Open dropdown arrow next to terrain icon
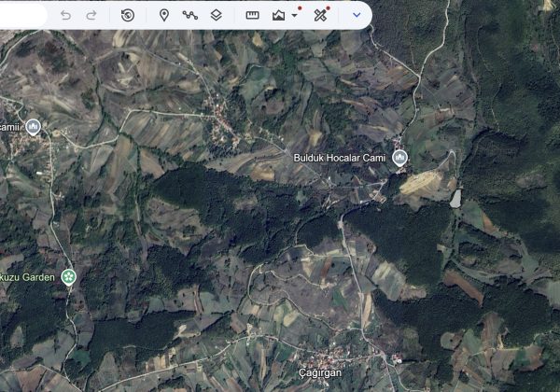The height and width of the screenshot is (392, 560). coord(294,15)
